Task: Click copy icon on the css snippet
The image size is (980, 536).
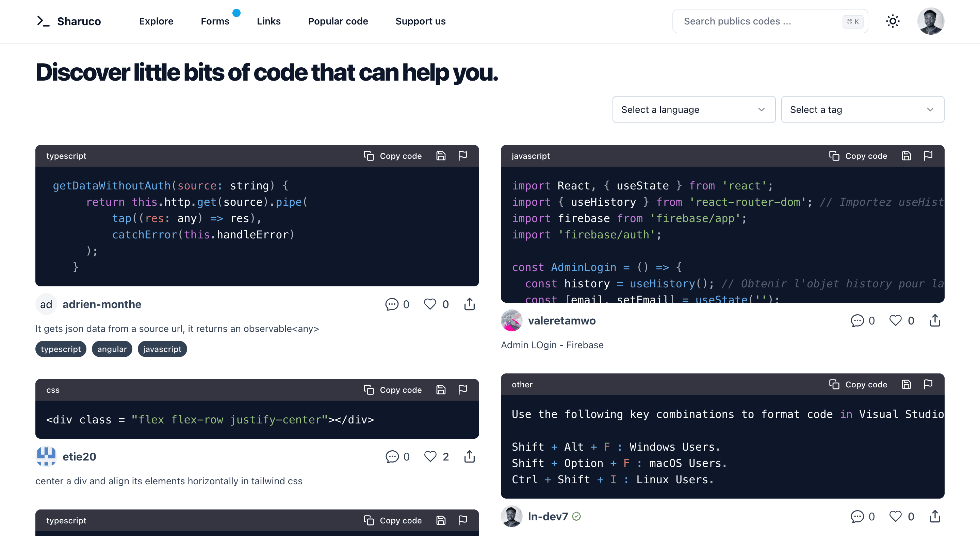Action: click(x=369, y=390)
